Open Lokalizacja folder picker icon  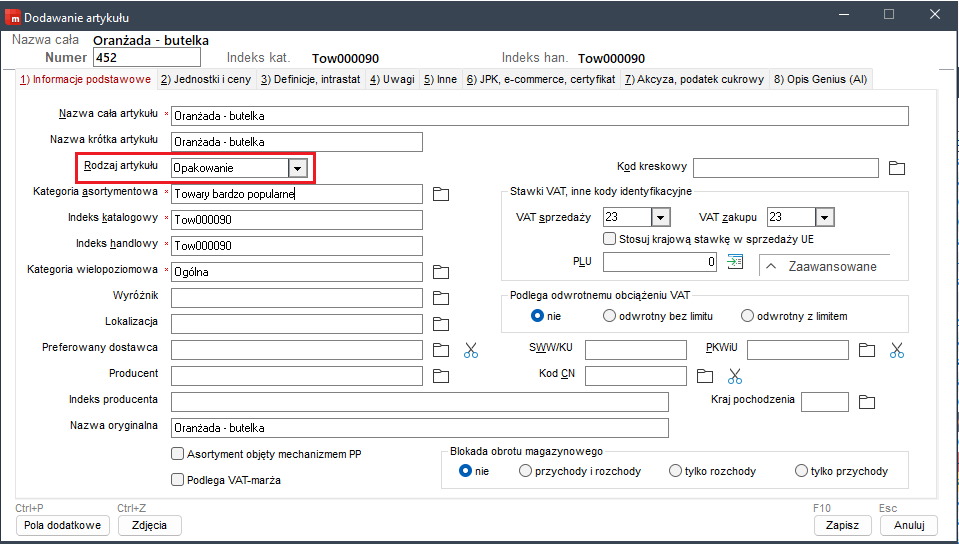click(x=441, y=324)
